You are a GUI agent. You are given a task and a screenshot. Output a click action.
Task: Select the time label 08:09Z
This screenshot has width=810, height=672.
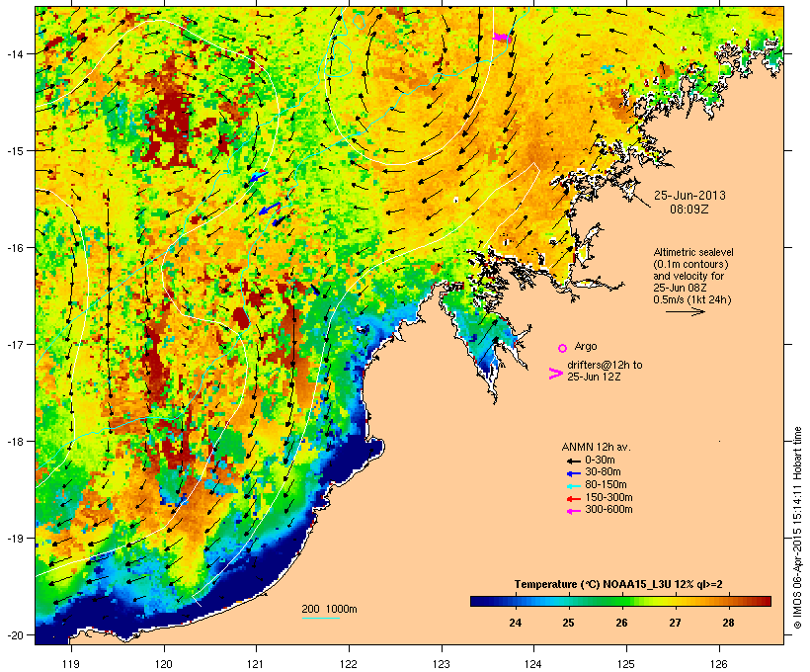(689, 210)
